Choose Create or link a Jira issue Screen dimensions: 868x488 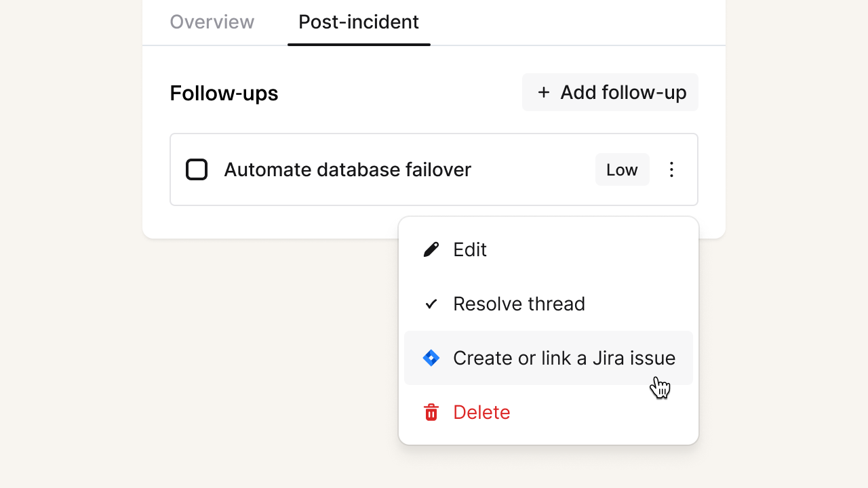[x=564, y=358]
